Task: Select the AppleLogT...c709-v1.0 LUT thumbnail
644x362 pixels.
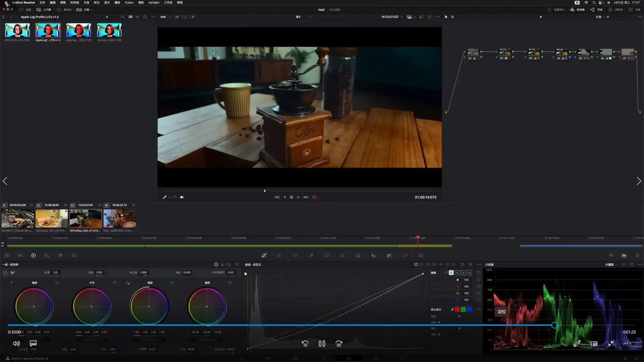Action: pos(48,31)
